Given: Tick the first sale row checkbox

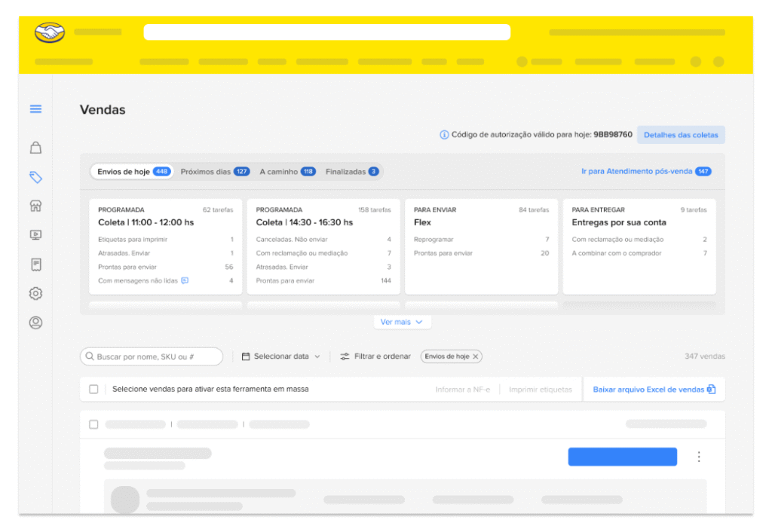Looking at the screenshot, I should [x=93, y=424].
